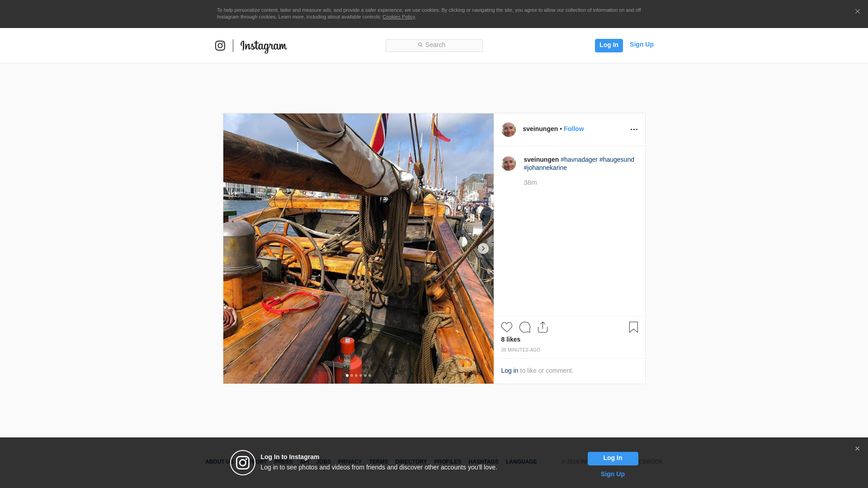Close the Log In to Instagram banner

point(857,449)
